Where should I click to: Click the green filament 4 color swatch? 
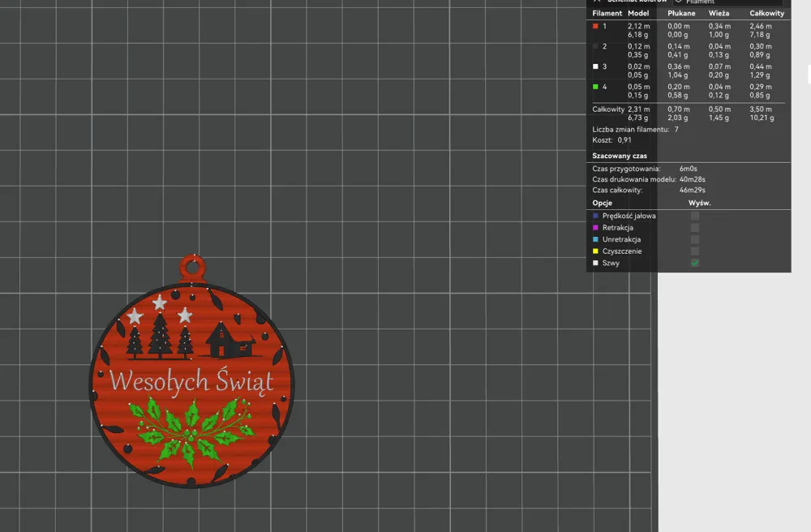[x=595, y=87]
